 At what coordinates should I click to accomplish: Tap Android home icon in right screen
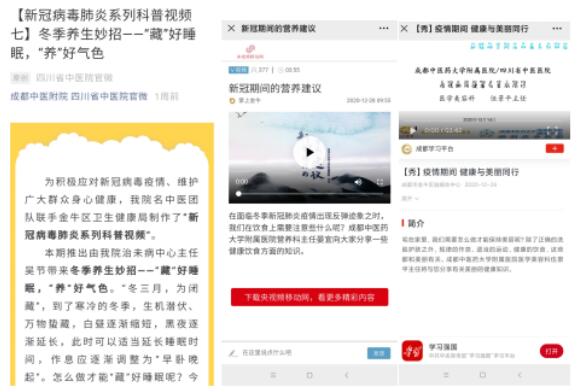click(483, 375)
